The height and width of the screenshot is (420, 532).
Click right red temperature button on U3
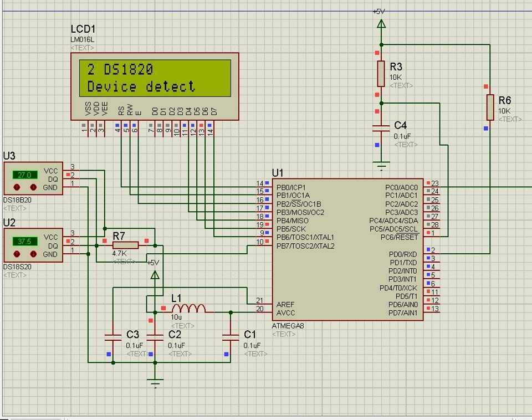click(33, 187)
